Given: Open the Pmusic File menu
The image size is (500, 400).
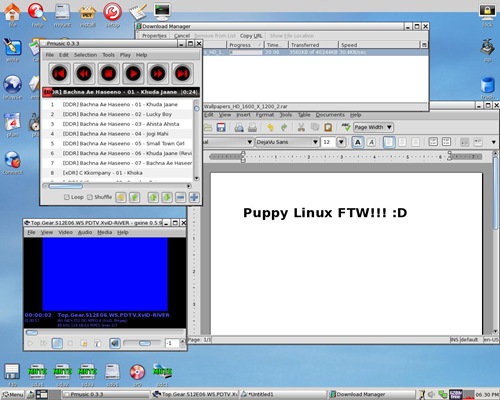Looking at the screenshot, I should pyautogui.click(x=50, y=55).
